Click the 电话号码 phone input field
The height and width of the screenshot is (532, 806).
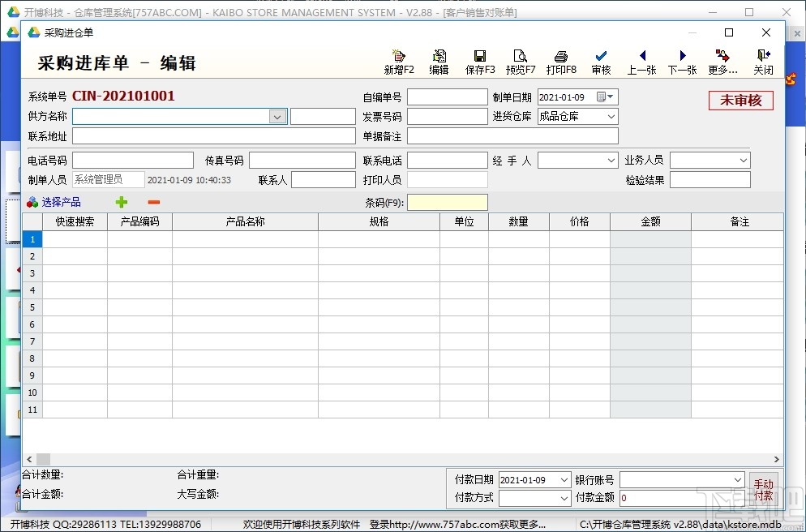point(133,161)
